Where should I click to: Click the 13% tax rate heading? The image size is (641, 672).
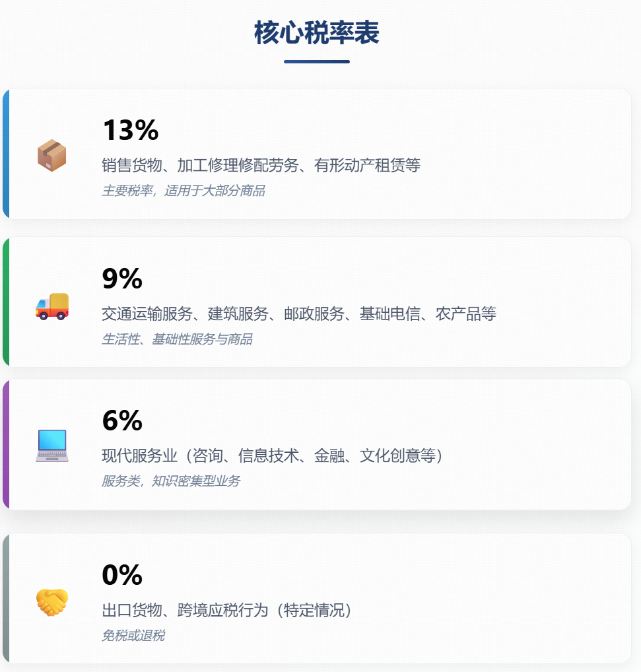(130, 130)
